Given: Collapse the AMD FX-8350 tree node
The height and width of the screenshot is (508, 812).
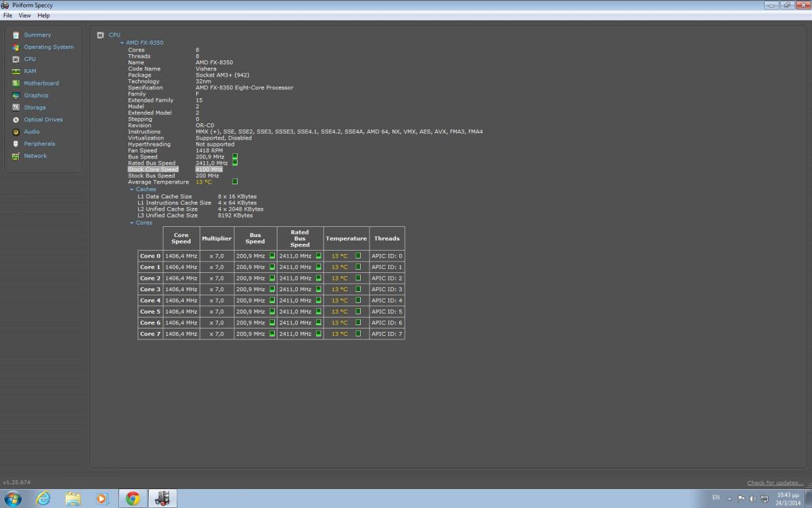Looking at the screenshot, I should point(122,43).
